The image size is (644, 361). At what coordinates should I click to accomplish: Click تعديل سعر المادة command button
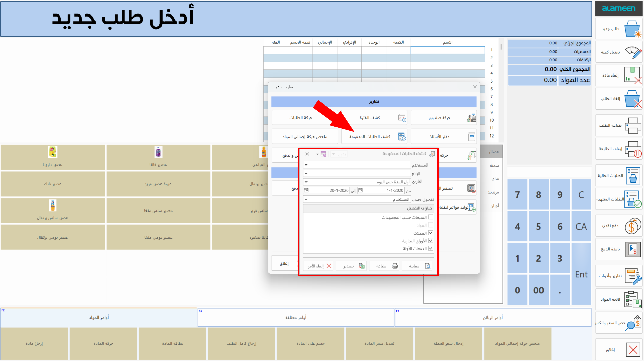point(379,343)
